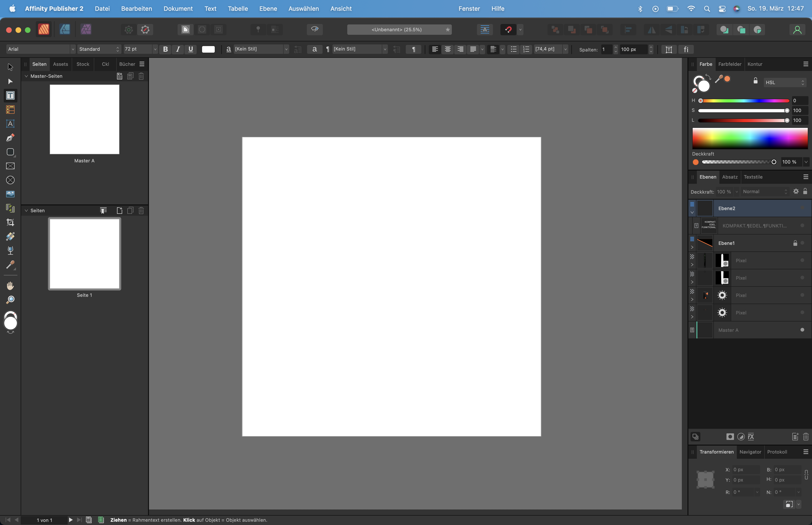This screenshot has width=812, height=525.
Task: Select the Place Image tool
Action: point(10,194)
